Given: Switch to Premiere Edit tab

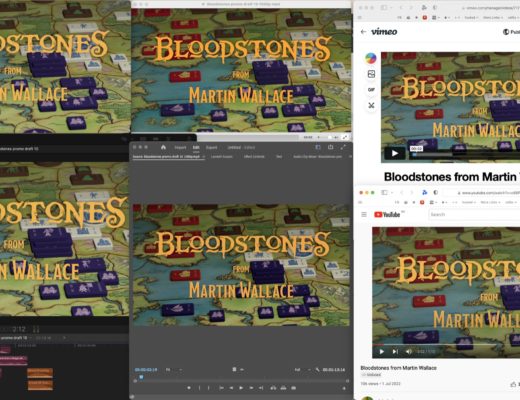Looking at the screenshot, I should click(196, 147).
